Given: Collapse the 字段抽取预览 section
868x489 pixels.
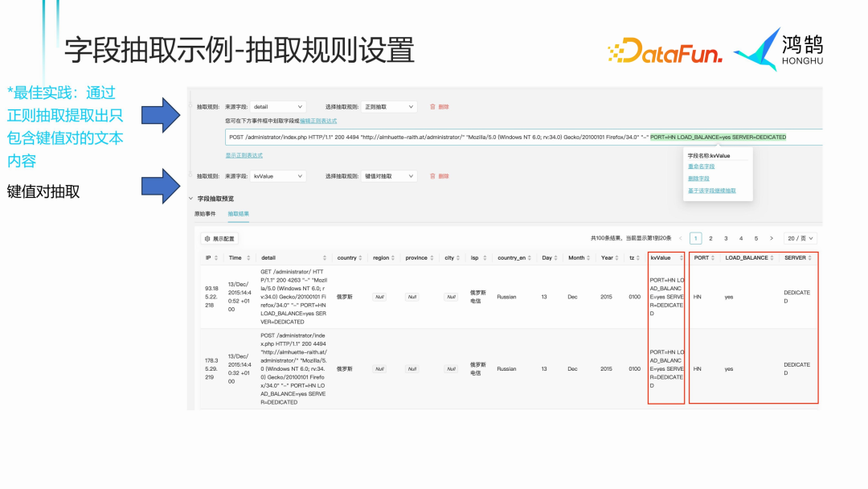Looking at the screenshot, I should click(190, 199).
